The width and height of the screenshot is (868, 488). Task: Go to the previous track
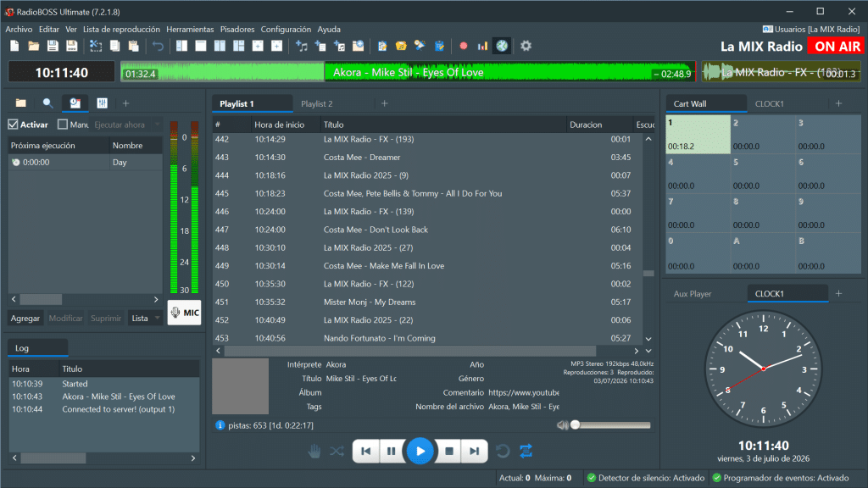coord(366,451)
